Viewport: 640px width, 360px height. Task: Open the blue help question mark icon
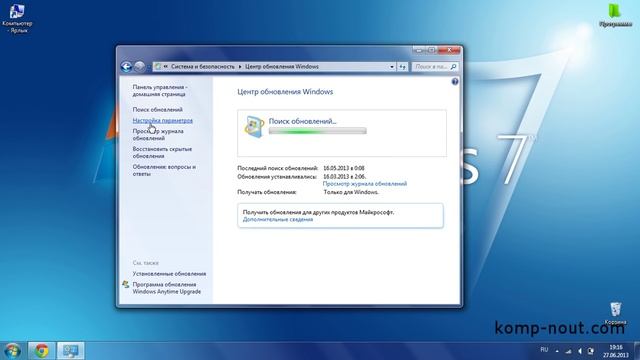455,82
